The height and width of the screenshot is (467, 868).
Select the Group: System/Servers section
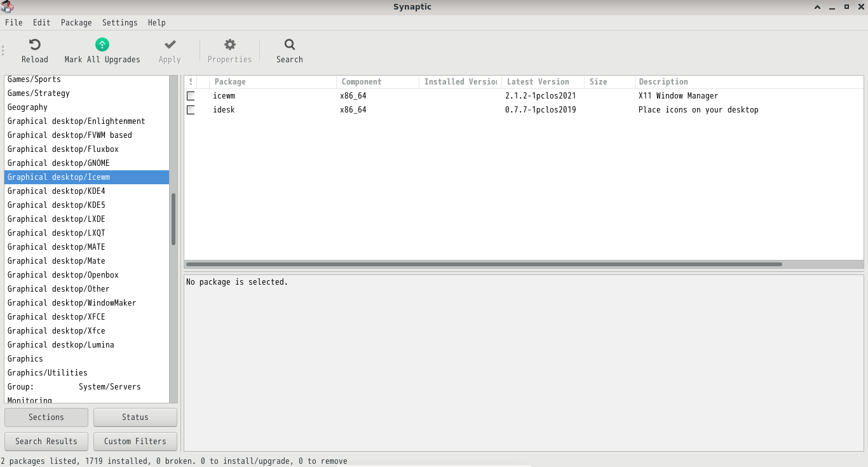click(86, 387)
